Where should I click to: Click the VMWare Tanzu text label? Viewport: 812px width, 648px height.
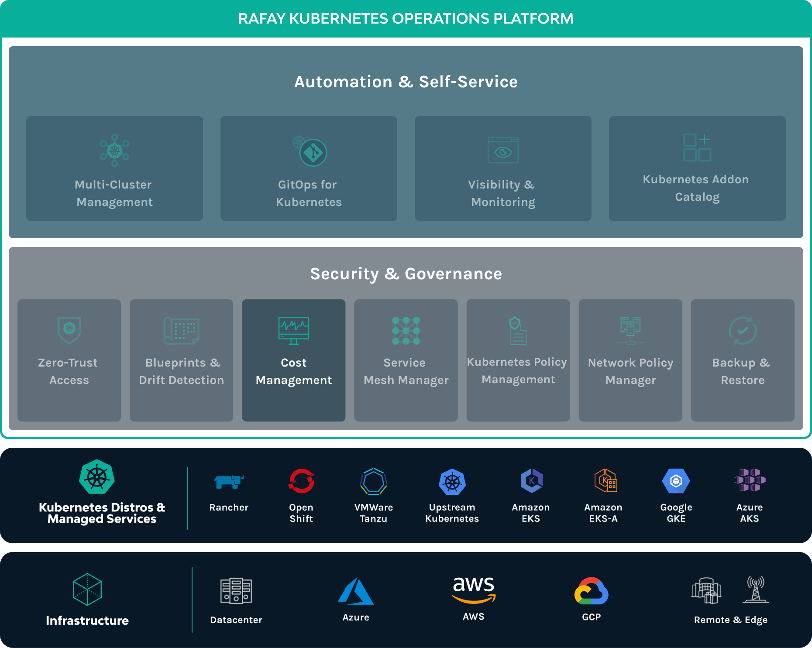tap(374, 513)
